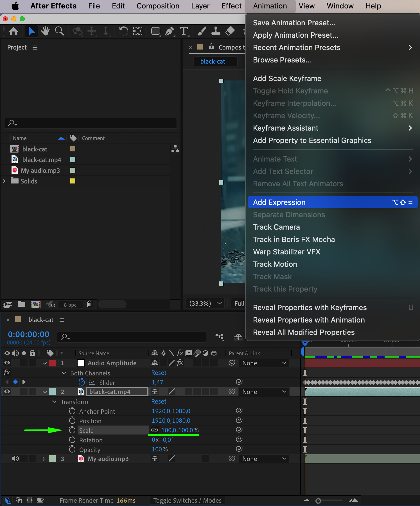Image resolution: width=420 pixels, height=506 pixels.
Task: Open the parent dropdown for Audio Amplitude
Action: [264, 363]
